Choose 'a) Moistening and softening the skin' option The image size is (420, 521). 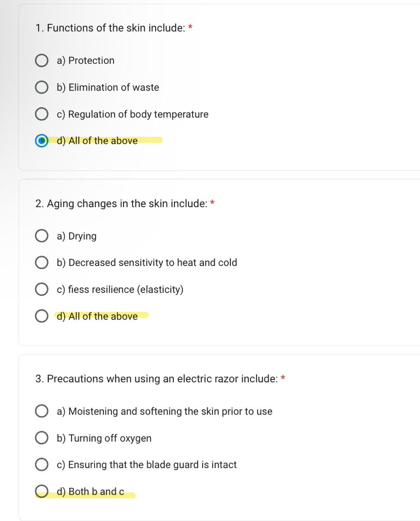[42, 411]
